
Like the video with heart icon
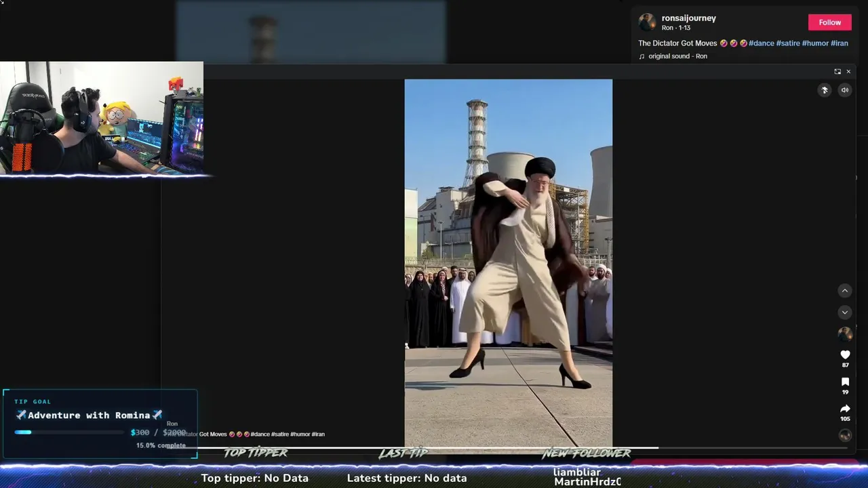point(845,354)
